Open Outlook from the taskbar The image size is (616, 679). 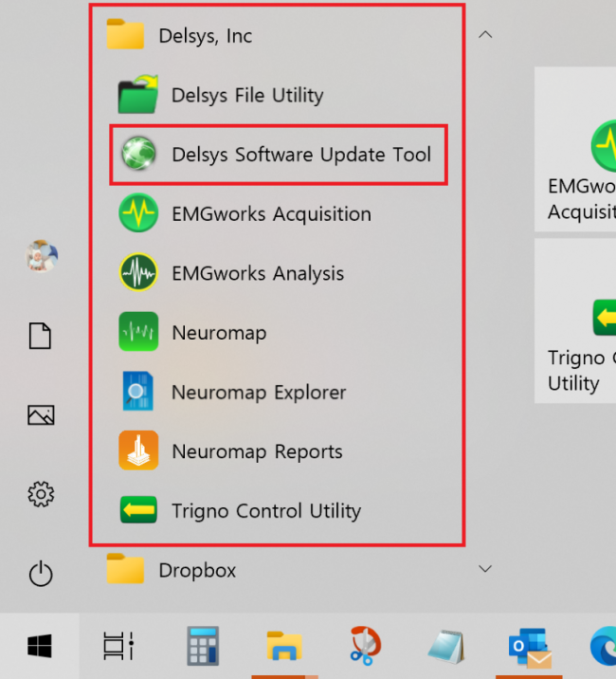(530, 648)
